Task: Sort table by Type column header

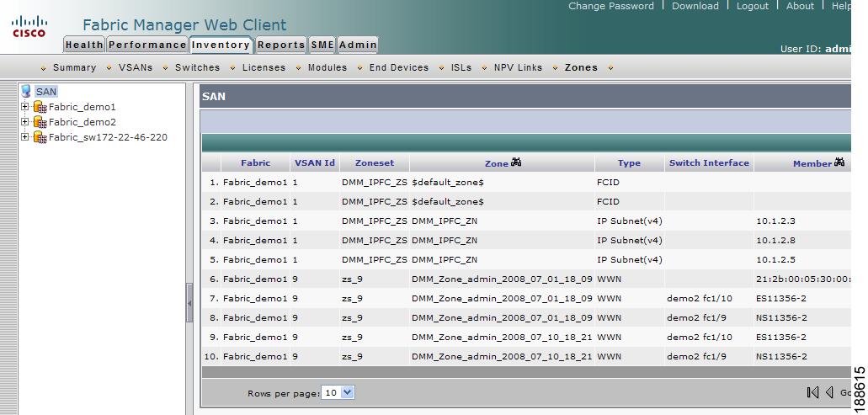Action: pos(629,162)
